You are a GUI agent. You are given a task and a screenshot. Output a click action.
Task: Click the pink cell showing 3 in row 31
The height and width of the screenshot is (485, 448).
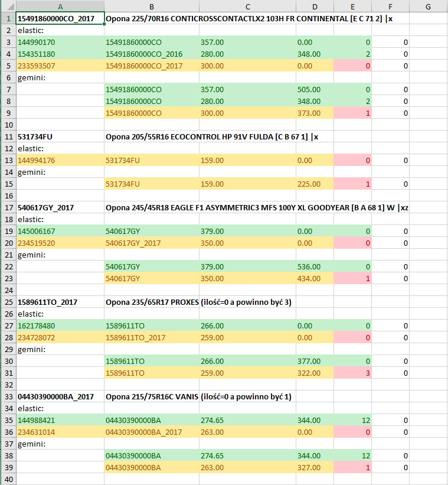(352, 373)
